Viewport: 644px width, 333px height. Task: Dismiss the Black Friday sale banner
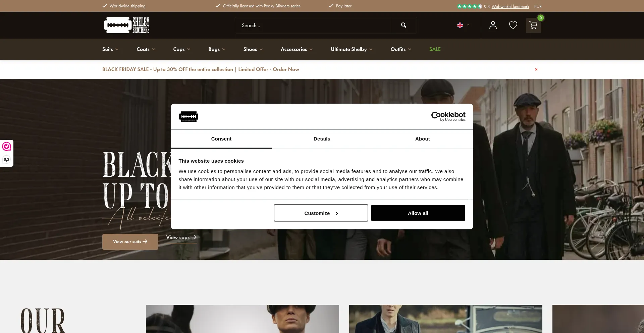coord(536,69)
